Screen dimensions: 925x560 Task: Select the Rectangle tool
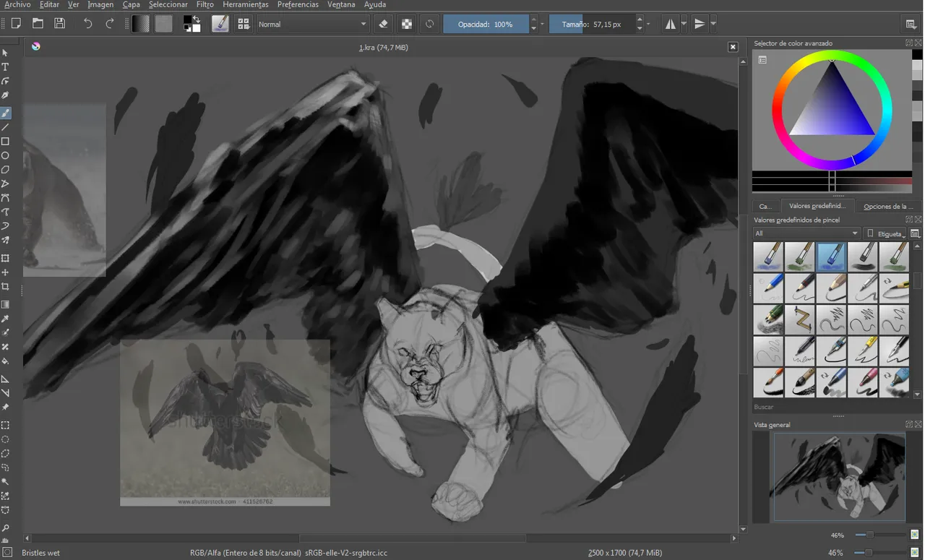pos(5,142)
